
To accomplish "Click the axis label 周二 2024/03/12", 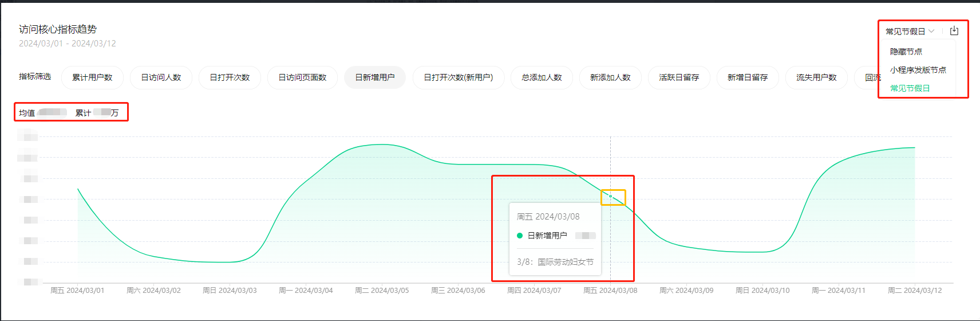I will [x=915, y=291].
